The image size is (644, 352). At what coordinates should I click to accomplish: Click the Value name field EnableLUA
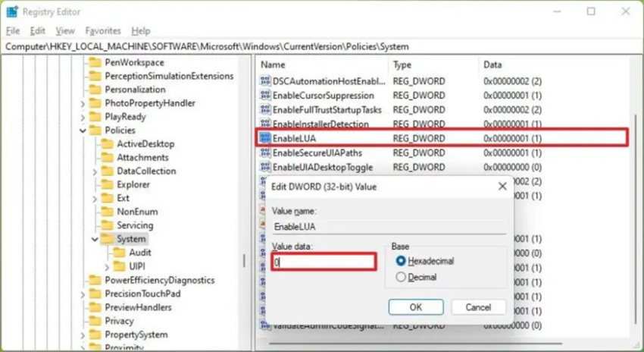click(389, 227)
